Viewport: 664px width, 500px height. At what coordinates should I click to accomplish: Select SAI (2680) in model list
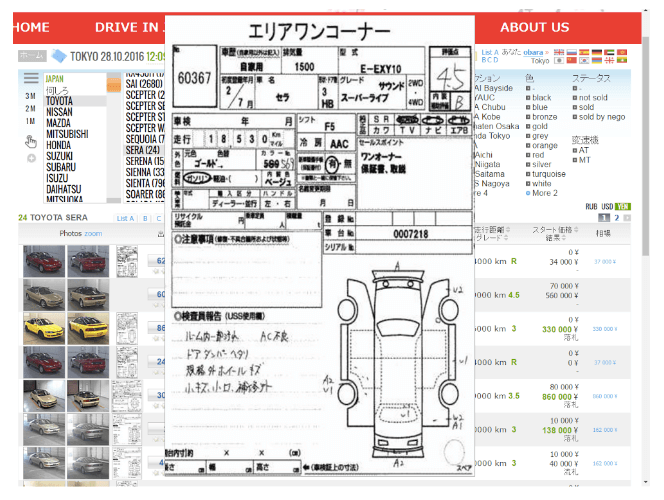click(x=144, y=84)
